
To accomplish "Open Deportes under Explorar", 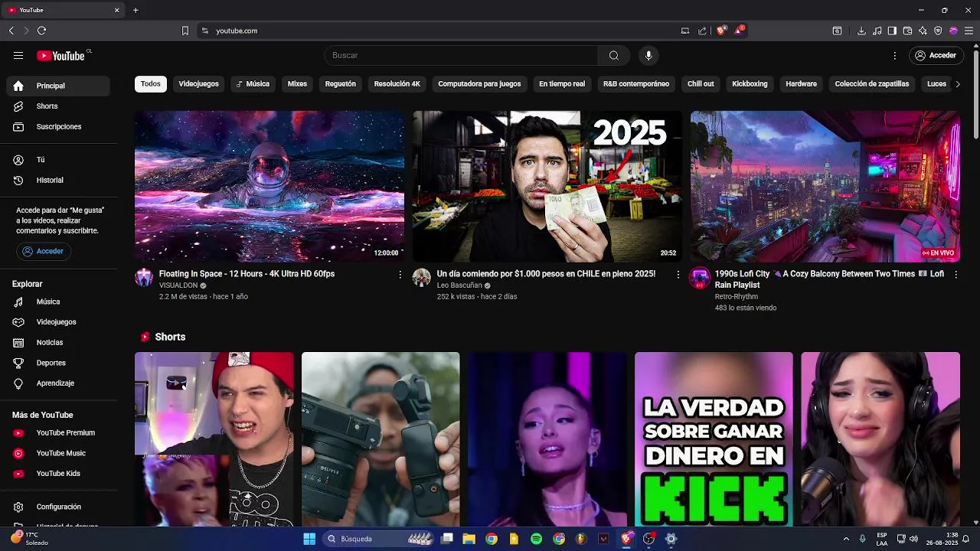I will point(58,363).
